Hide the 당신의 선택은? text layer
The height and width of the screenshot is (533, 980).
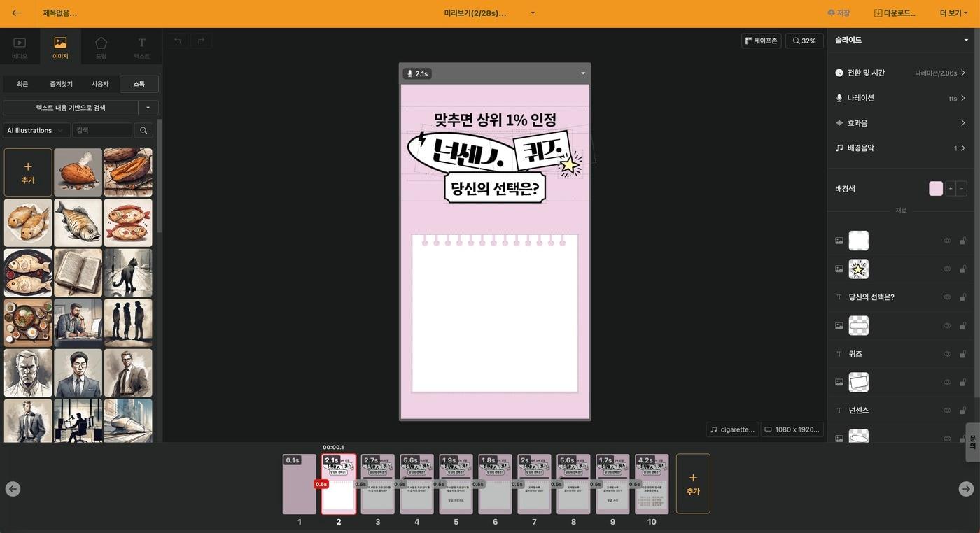pyautogui.click(x=946, y=296)
